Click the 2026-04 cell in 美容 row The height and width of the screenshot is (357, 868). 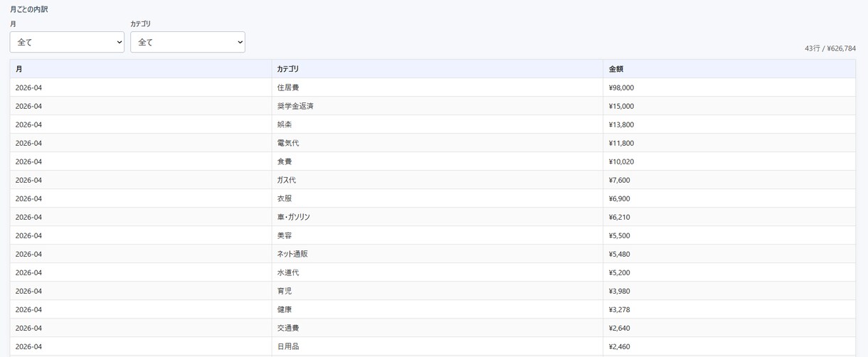tap(141, 235)
